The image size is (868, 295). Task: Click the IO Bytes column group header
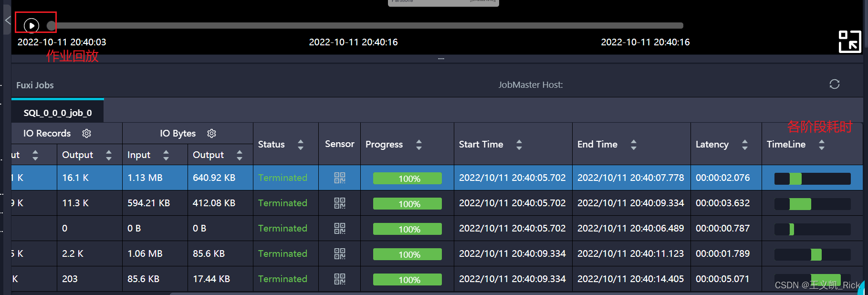pos(178,134)
